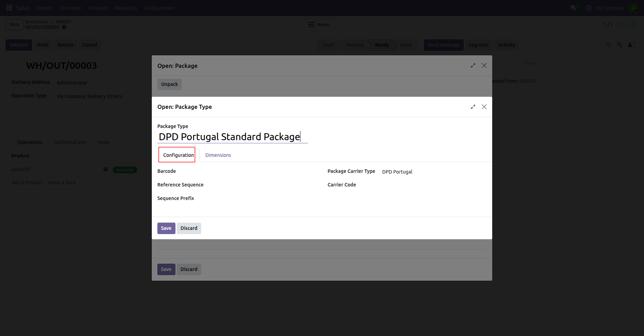644x336 pixels.
Task: Open the Delivery Address Administrator field
Action: tap(72, 83)
